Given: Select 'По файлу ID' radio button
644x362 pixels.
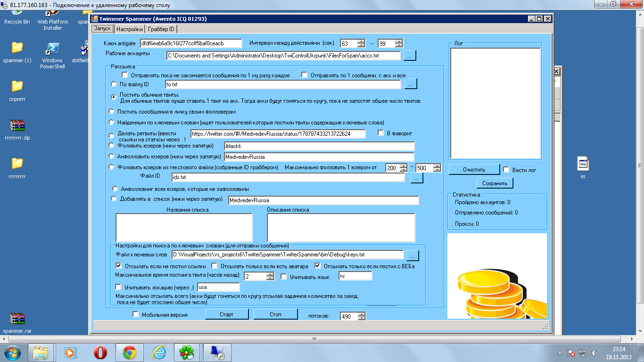Looking at the screenshot, I should 113,84.
